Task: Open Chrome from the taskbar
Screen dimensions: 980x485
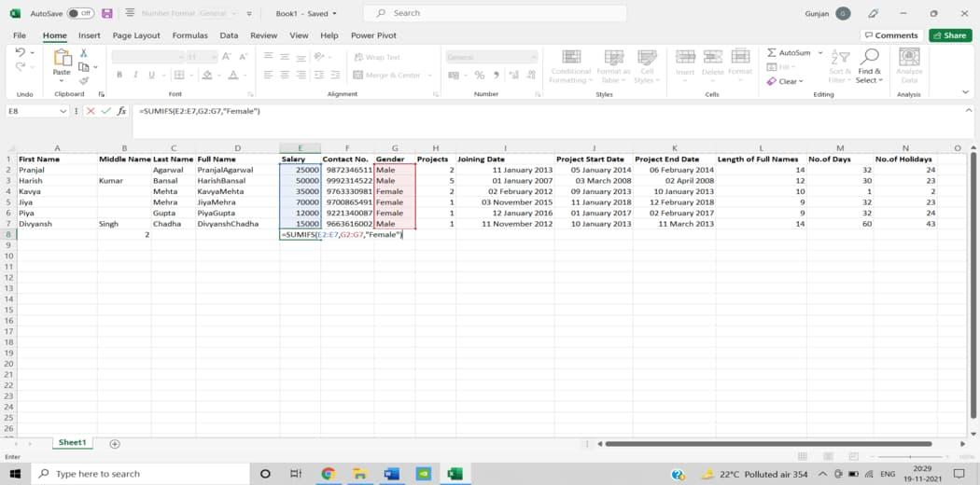Action: click(328, 474)
